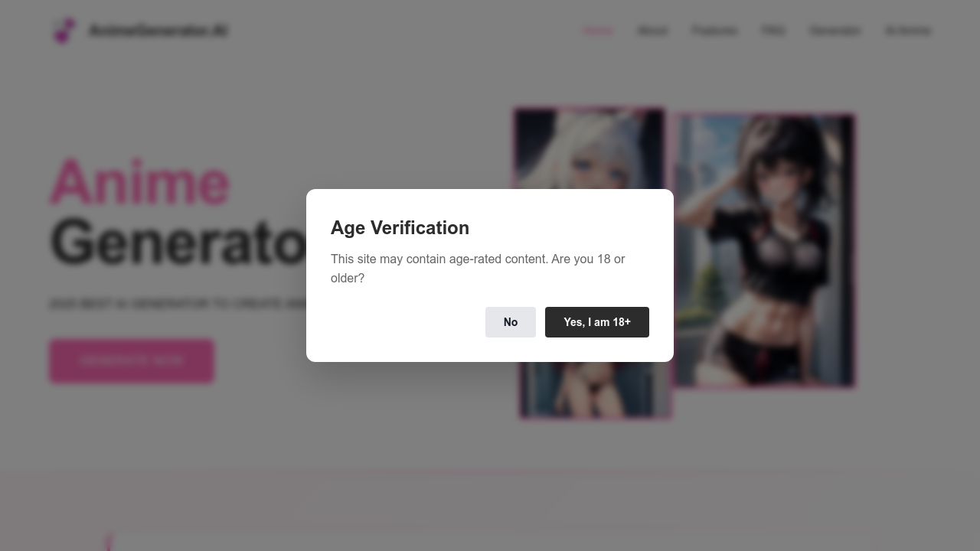The height and width of the screenshot is (551, 980).
Task: Open the FAQ page
Action: pyautogui.click(x=773, y=31)
